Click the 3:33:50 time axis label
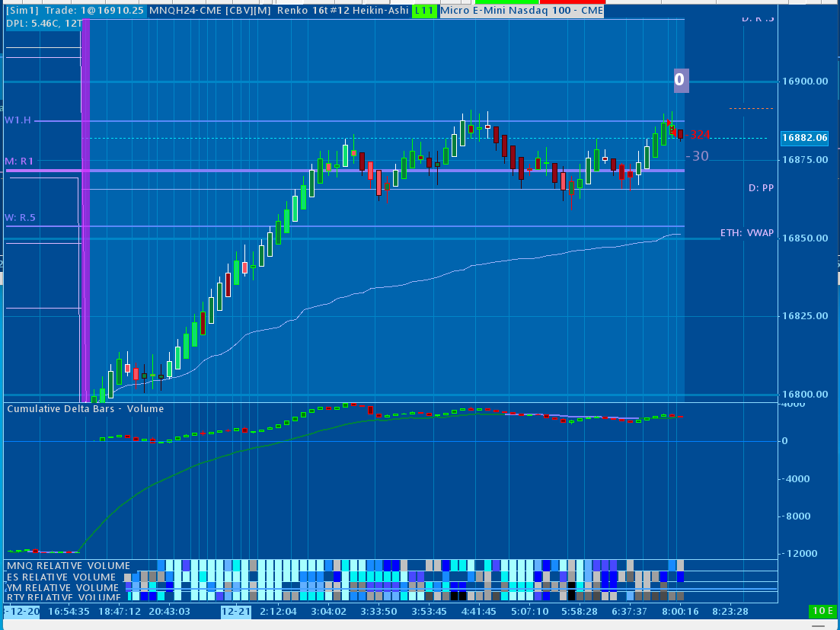Viewport: 840px width, 630px height. click(x=378, y=611)
